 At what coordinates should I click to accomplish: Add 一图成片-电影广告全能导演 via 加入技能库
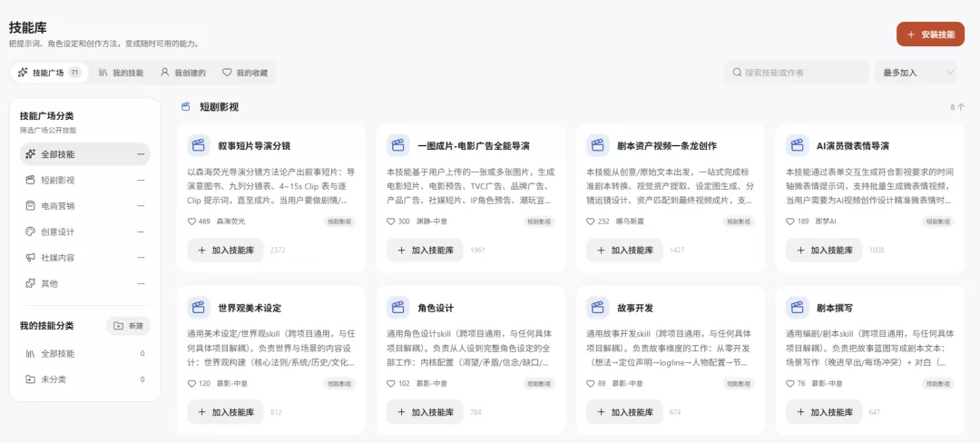pos(425,250)
